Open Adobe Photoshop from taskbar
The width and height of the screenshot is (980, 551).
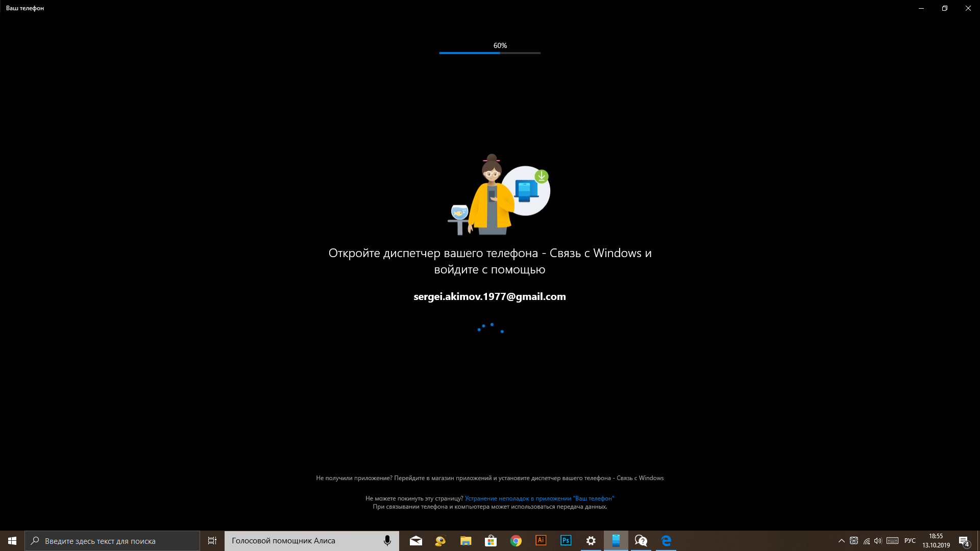[566, 540]
